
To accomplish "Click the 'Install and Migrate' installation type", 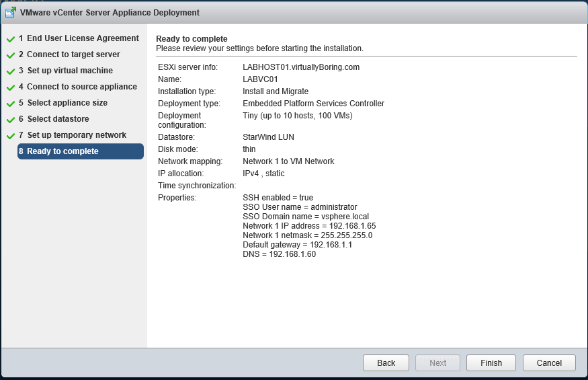I will pyautogui.click(x=276, y=91).
